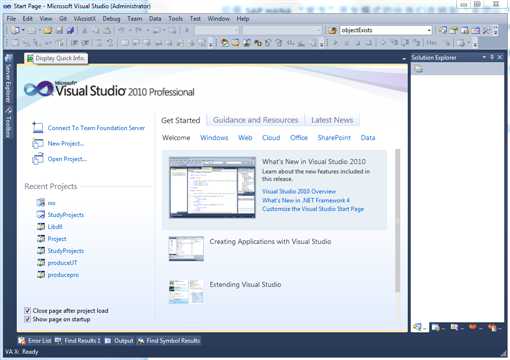Expand the objectExists find combo box
This screenshot has width=510, height=360.
[x=429, y=30]
